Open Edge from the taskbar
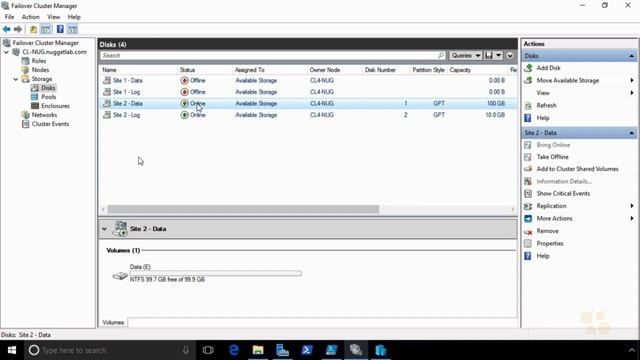 pos(233,350)
